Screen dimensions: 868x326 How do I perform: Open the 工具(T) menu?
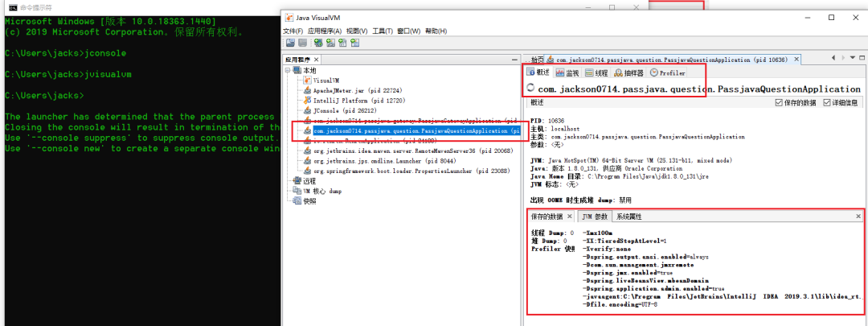point(383,31)
